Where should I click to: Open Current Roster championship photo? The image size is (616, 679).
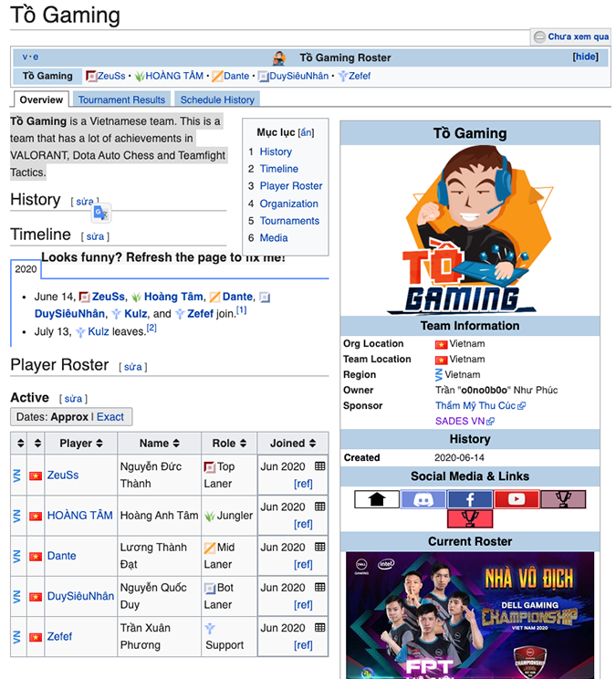(x=470, y=615)
